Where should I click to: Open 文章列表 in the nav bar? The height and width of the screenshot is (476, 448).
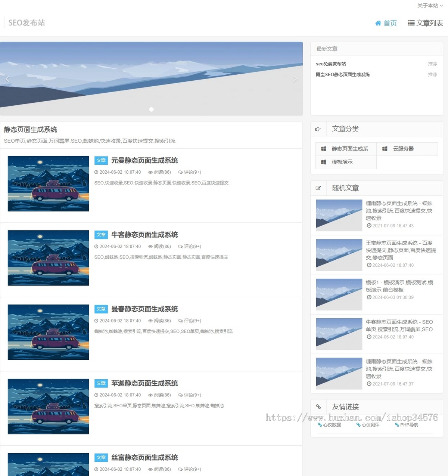pos(425,23)
